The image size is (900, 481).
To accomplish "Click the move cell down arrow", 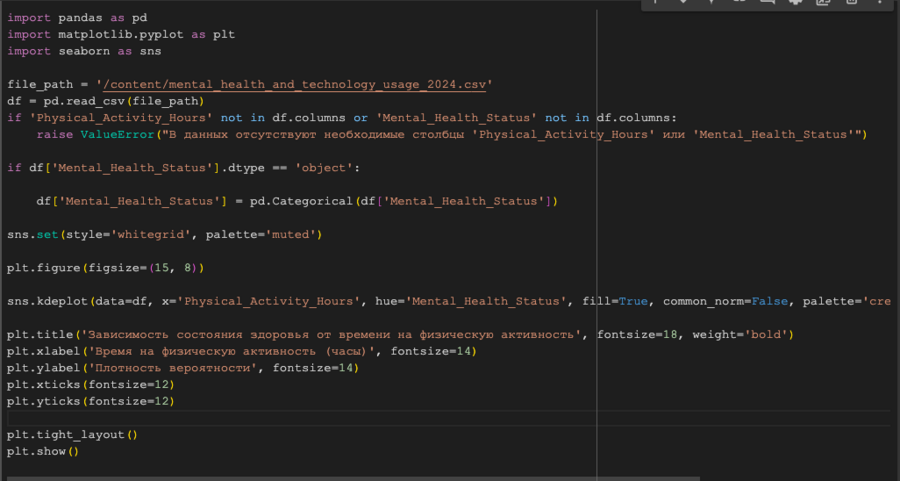I will click(x=683, y=3).
